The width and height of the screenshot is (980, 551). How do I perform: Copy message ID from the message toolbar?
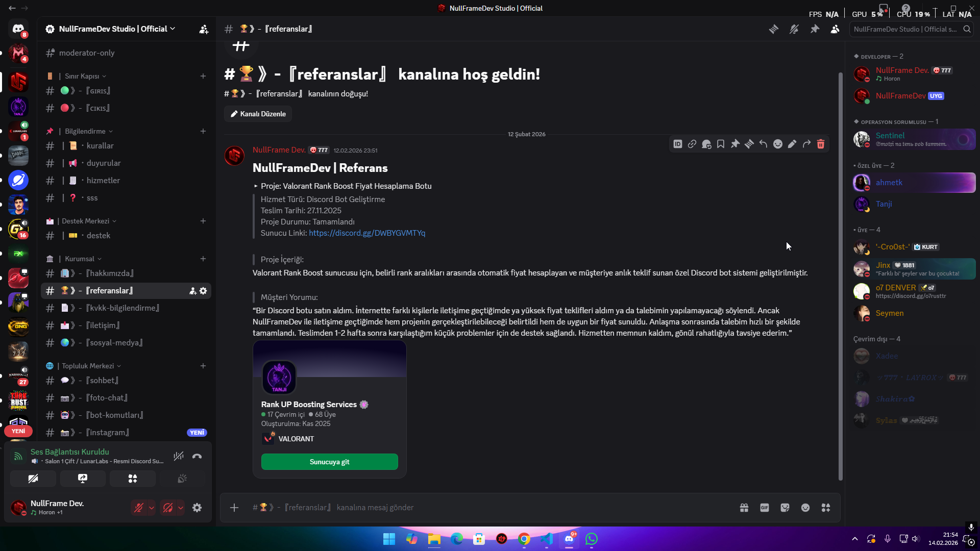[x=678, y=144]
